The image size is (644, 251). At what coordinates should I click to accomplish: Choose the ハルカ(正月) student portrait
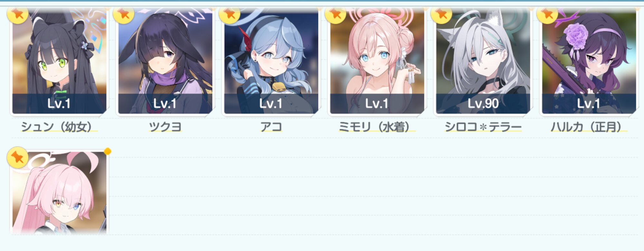(589, 61)
